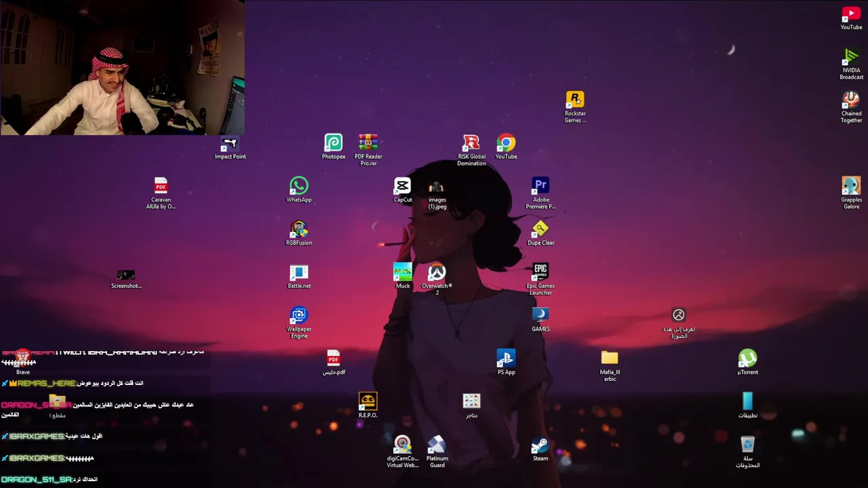Select the Caravan AlUla PDF file
Screen dimensions: 868x488
(x=161, y=193)
